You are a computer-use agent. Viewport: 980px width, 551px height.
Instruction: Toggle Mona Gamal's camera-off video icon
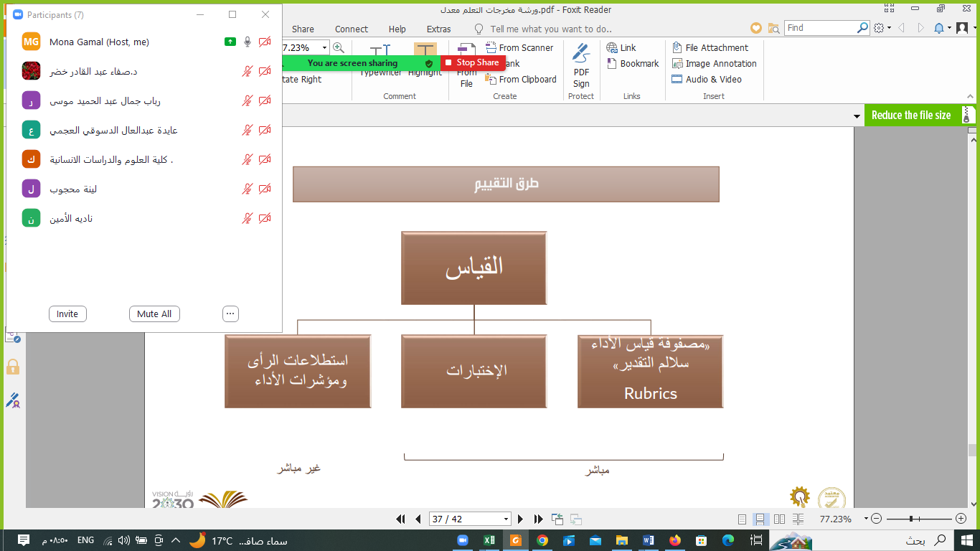tap(265, 42)
